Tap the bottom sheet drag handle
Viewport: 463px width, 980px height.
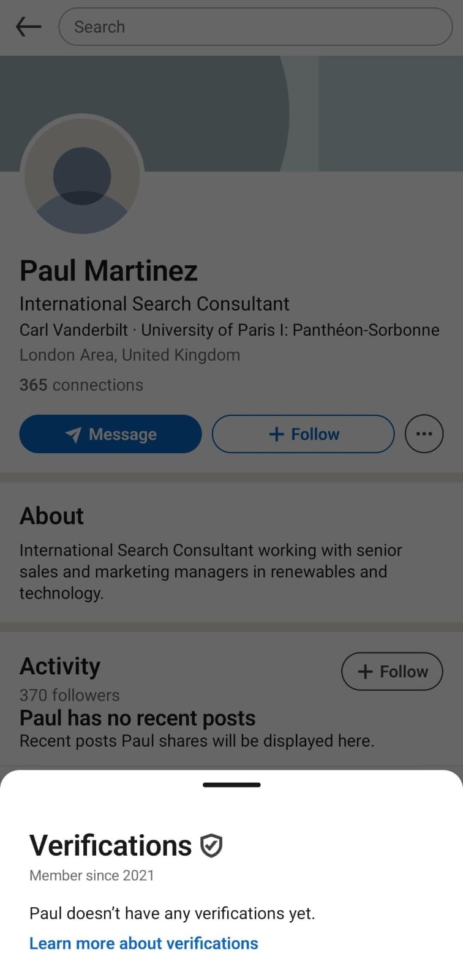coord(231,785)
